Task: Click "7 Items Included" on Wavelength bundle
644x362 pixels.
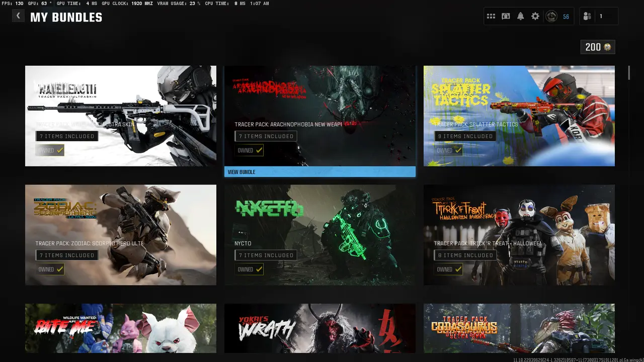Action: (x=67, y=136)
